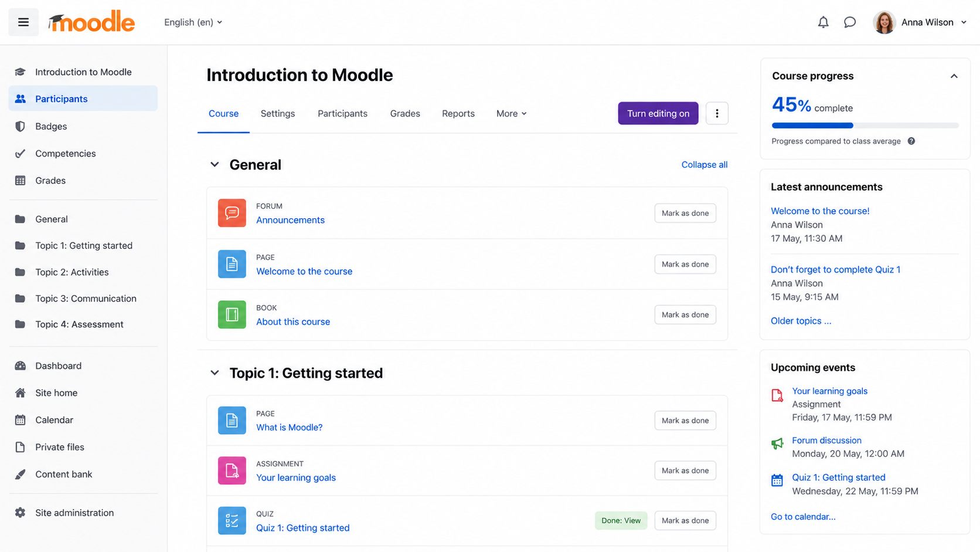
Task: Click the Quiz 1 quiz icon
Action: 232,521
